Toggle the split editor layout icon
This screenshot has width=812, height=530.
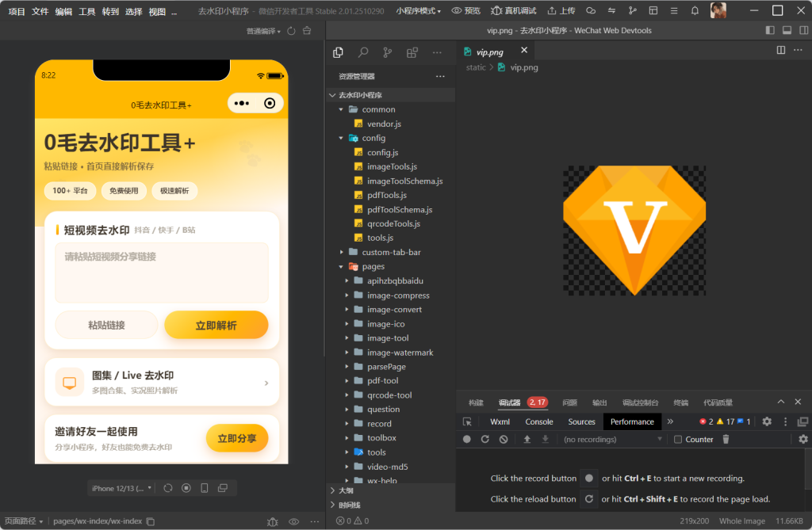(x=781, y=50)
